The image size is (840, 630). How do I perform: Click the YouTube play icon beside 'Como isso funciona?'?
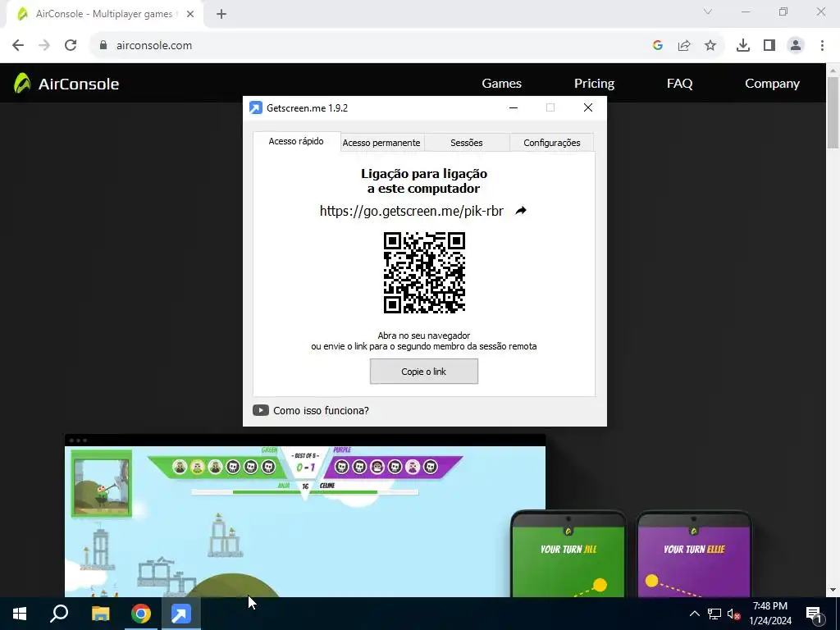coord(260,410)
